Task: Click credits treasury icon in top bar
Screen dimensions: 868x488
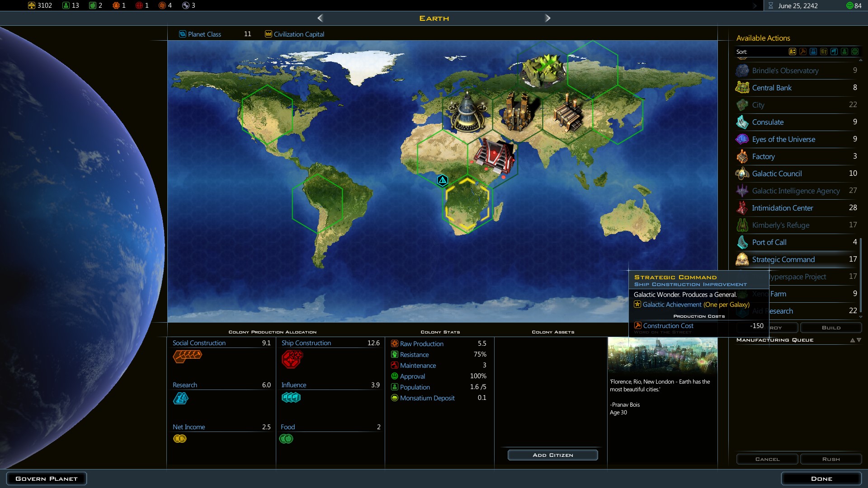Action: tap(32, 5)
